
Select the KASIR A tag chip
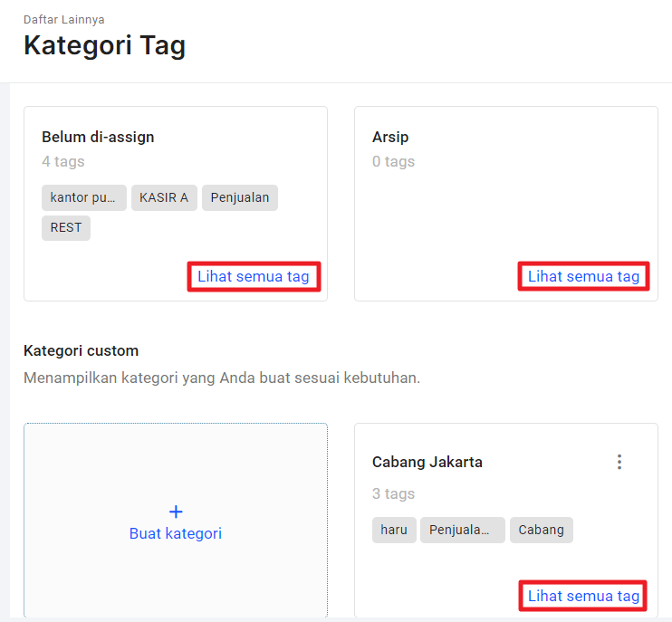(164, 198)
